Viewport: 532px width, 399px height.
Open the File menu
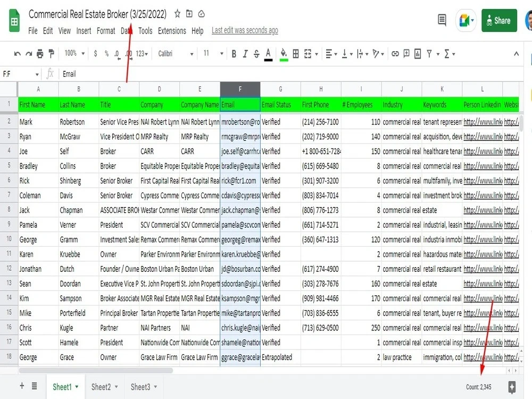[x=32, y=31]
